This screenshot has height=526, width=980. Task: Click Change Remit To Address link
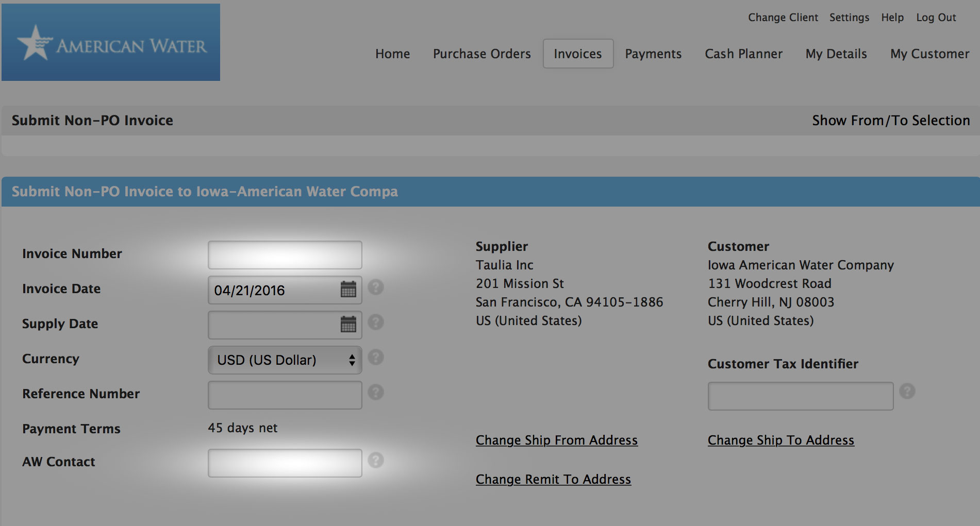tap(553, 479)
